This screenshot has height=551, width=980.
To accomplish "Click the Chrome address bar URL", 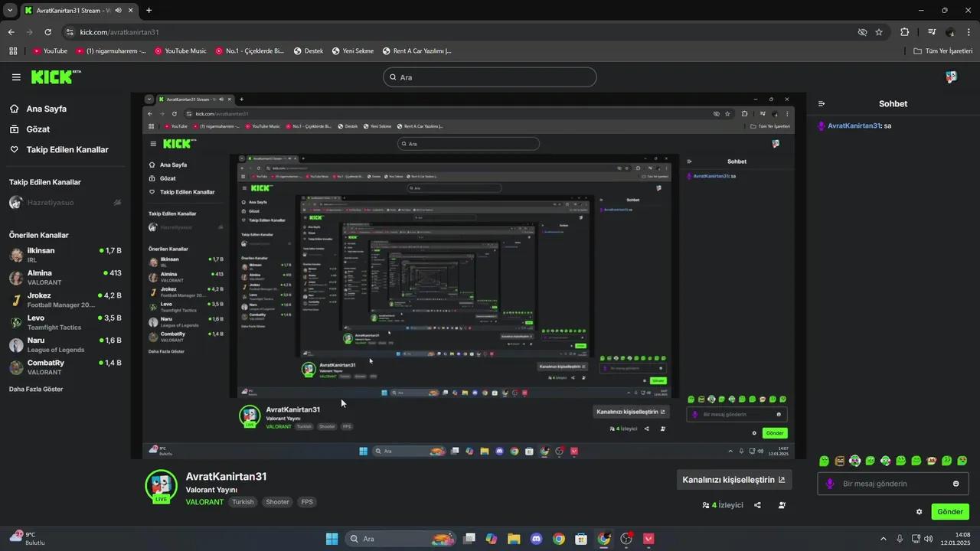I will click(119, 32).
